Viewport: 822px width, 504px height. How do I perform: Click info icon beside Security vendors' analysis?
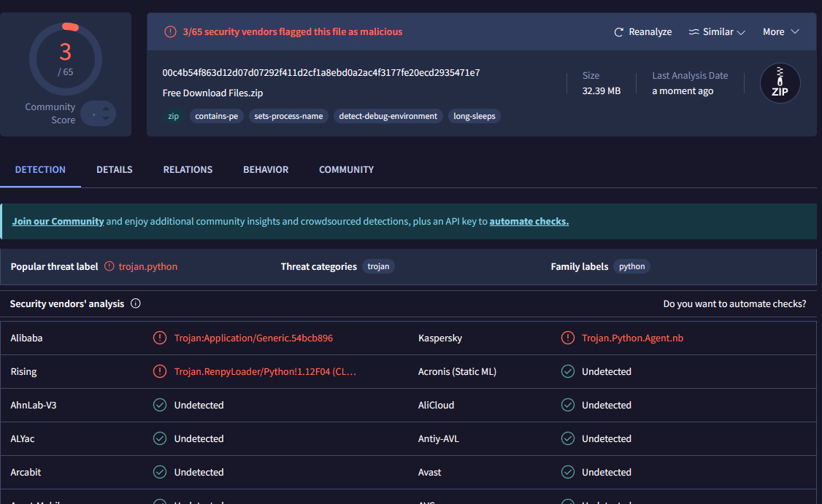[135, 303]
